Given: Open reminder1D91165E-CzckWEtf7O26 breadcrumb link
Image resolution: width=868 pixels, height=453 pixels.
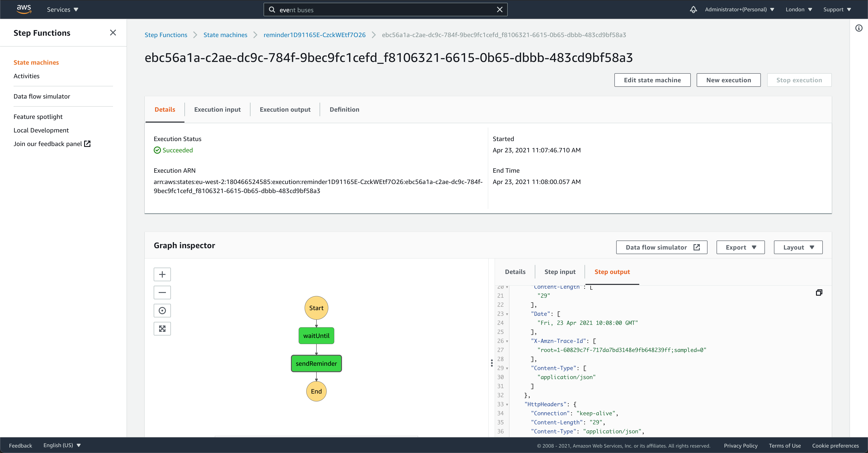Looking at the screenshot, I should point(314,35).
